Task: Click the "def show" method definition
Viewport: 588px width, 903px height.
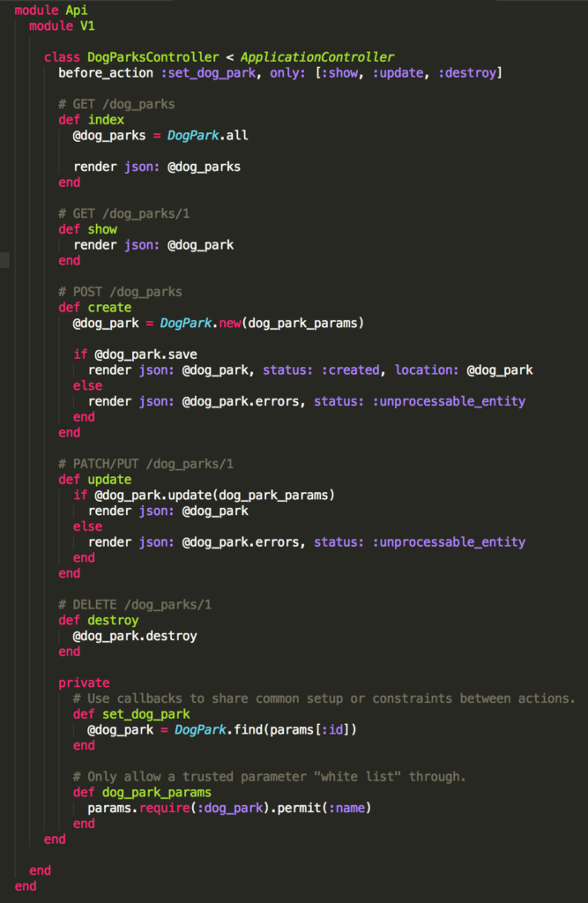Action: 87,229
